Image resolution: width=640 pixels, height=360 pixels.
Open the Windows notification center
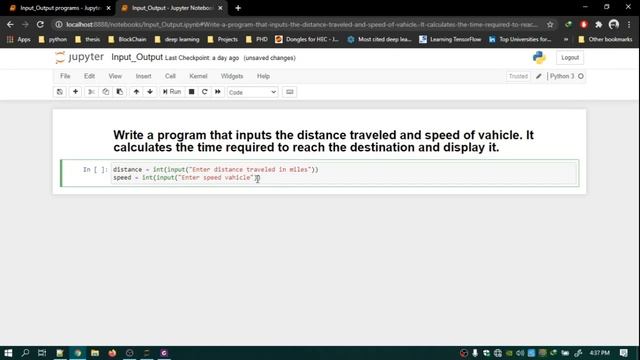coord(624,353)
